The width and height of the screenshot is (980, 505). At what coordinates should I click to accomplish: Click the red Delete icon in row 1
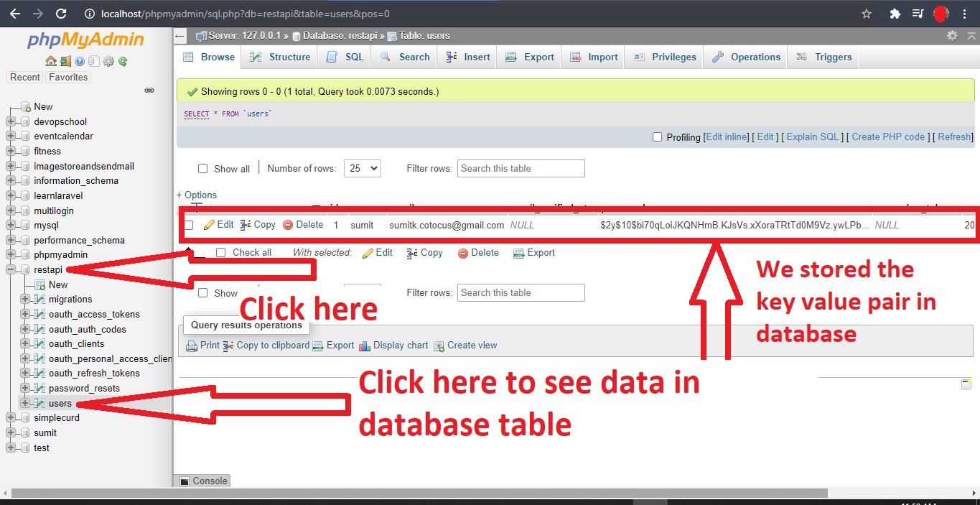[x=288, y=225]
